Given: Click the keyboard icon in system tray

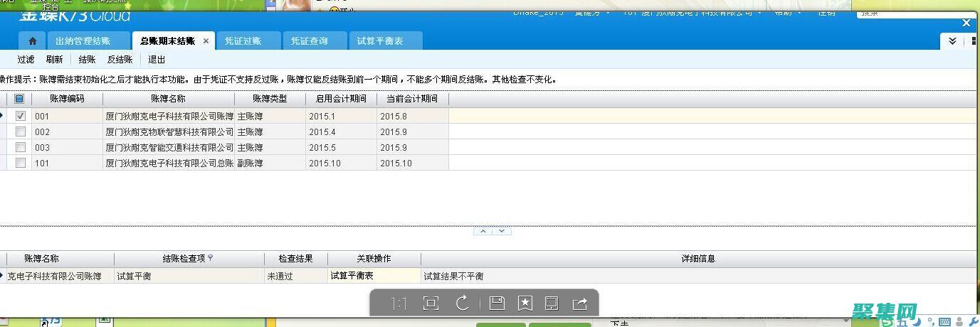Looking at the screenshot, I should (944, 321).
